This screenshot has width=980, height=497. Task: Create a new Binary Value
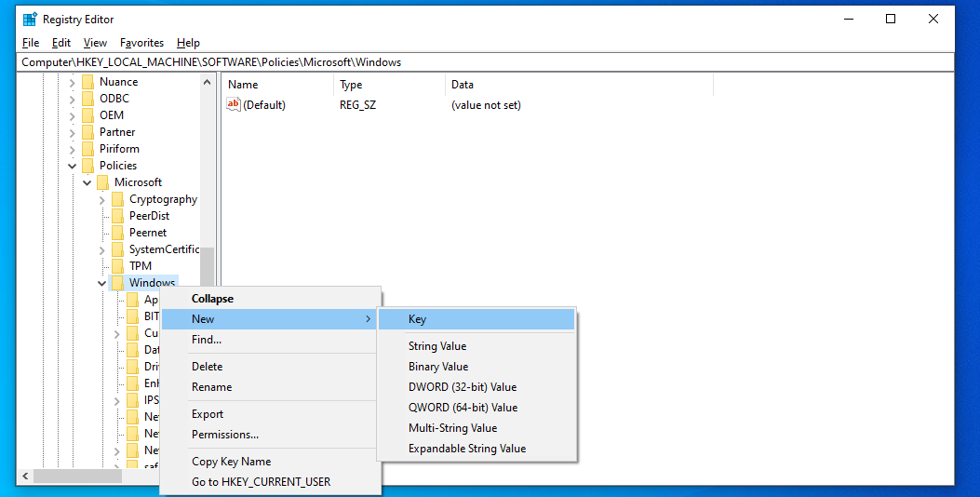point(477,367)
